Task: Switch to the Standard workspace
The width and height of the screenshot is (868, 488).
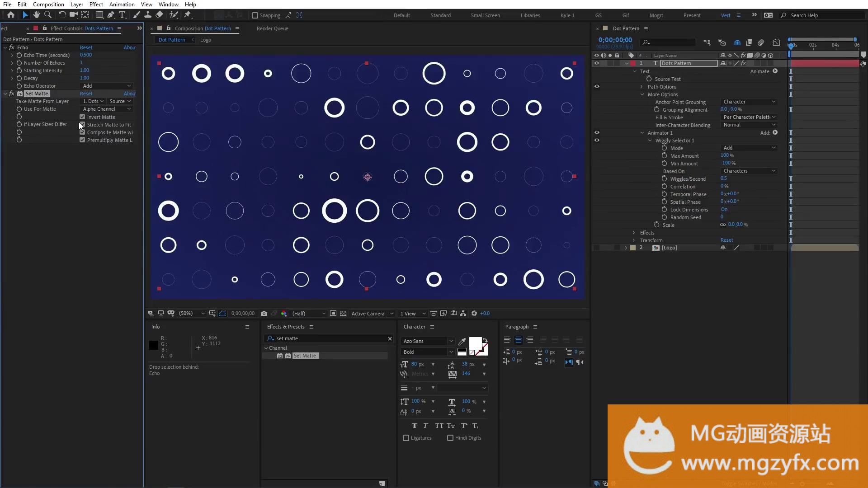Action: [441, 15]
